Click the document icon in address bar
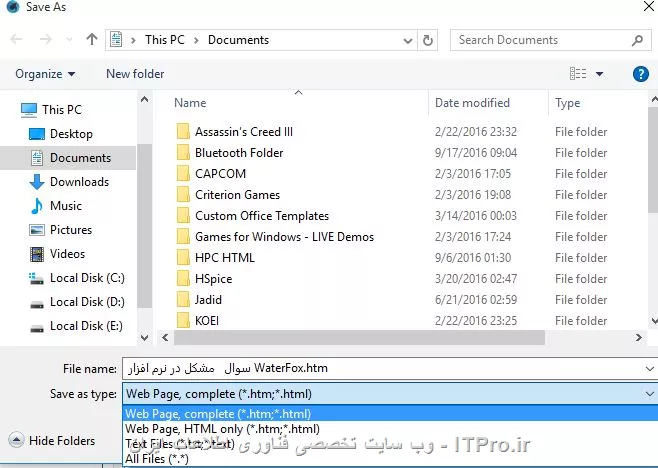658x468 pixels. tap(116, 39)
